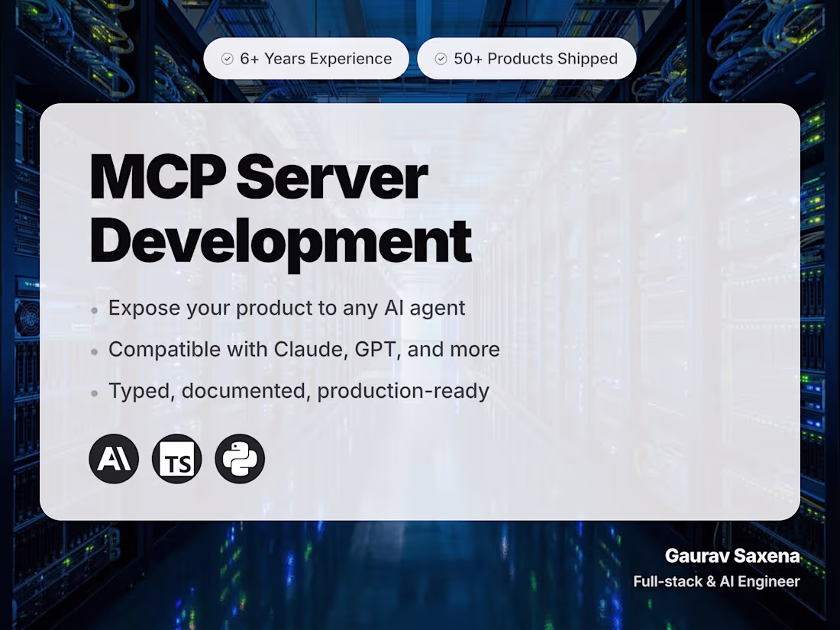The image size is (840, 630).
Task: Select the bullet dot before 'Expose your product'
Action: coord(95,309)
